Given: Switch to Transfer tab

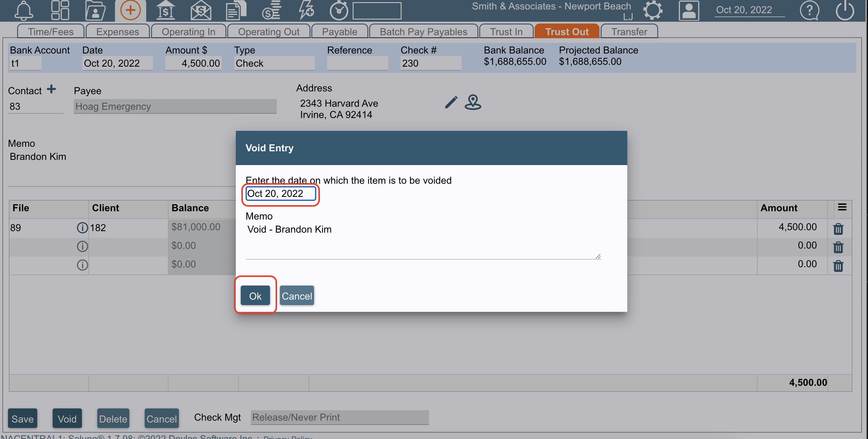Looking at the screenshot, I should click(x=629, y=31).
